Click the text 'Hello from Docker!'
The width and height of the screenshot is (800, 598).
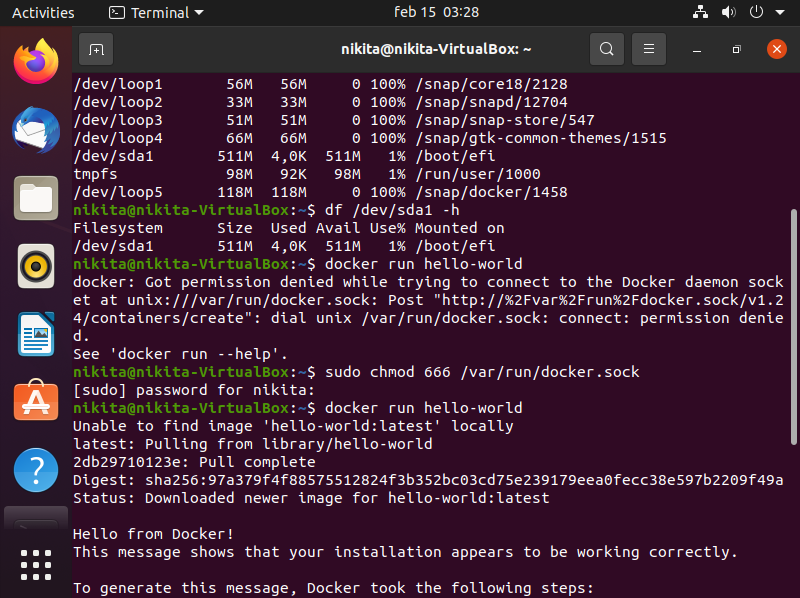pyautogui.click(x=154, y=534)
